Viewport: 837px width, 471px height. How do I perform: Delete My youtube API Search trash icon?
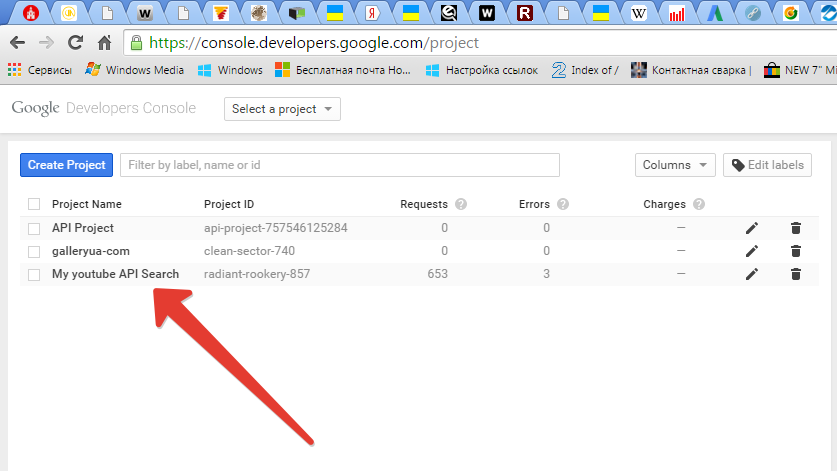click(x=795, y=274)
